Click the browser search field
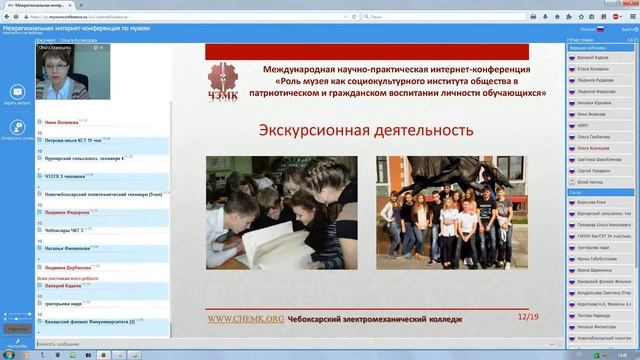Image resolution: width=640 pixels, height=360 pixels. point(443,17)
